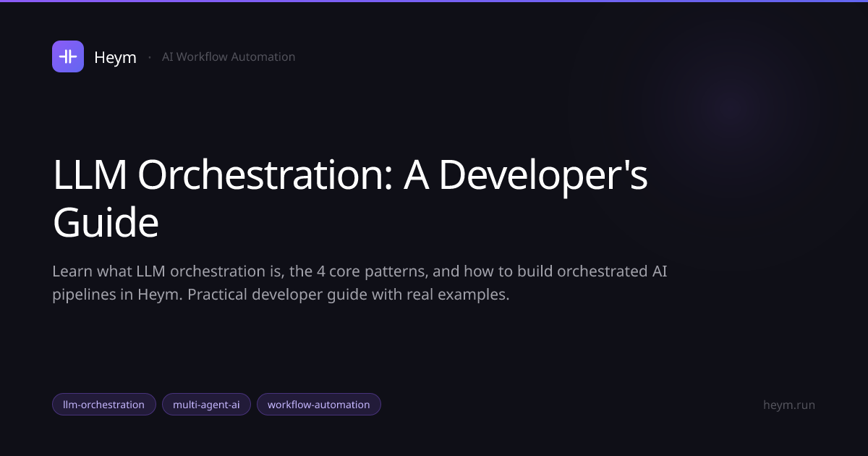Image resolution: width=868 pixels, height=456 pixels.
Task: Select the LLM Orchestration: A Developer's Guide title
Action: 350,199
